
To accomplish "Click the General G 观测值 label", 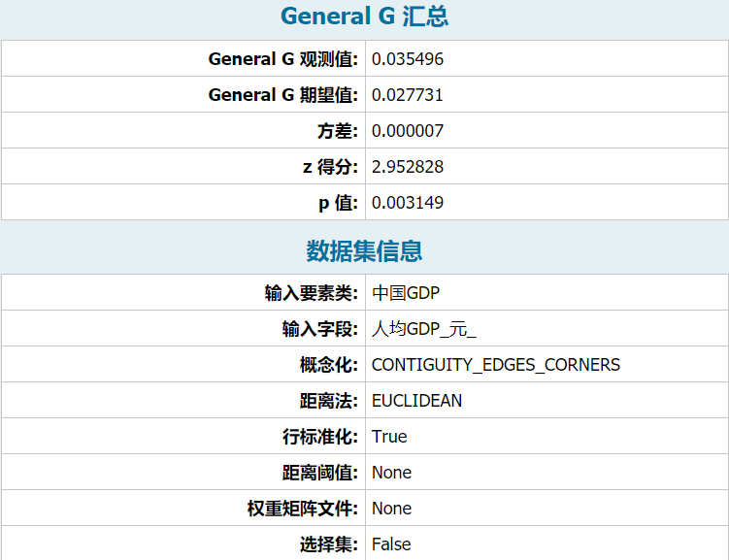I will [283, 59].
